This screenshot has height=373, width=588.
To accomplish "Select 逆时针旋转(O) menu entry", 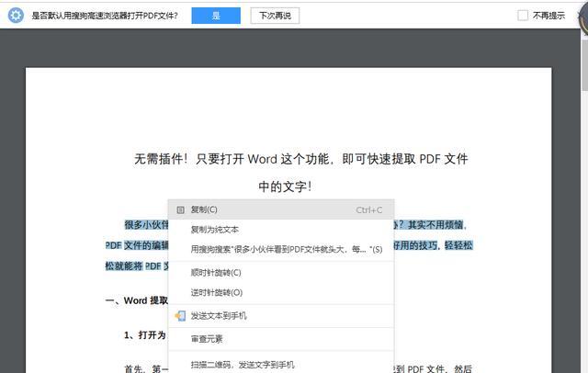I will coord(281,292).
